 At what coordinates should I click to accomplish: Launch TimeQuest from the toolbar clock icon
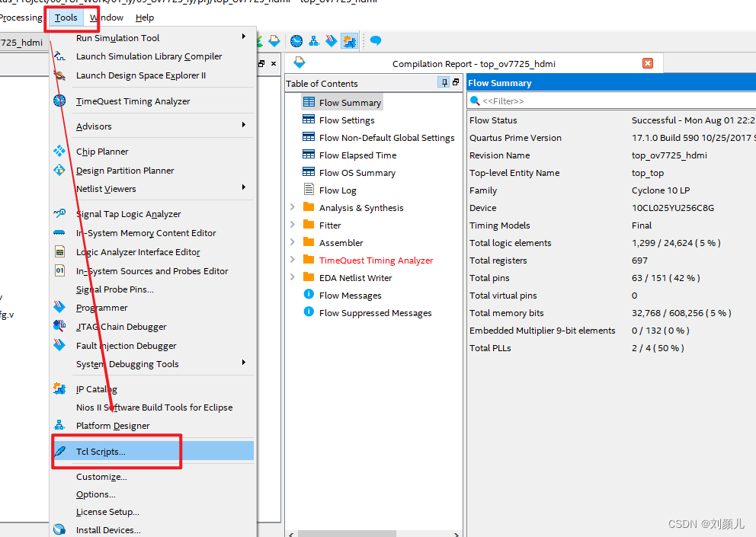(296, 41)
